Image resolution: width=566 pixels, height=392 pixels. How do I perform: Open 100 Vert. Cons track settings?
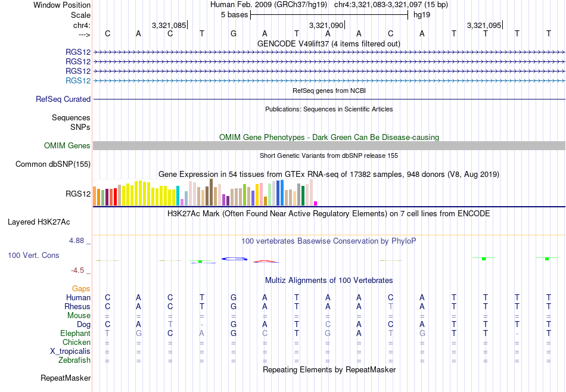[x=33, y=255]
